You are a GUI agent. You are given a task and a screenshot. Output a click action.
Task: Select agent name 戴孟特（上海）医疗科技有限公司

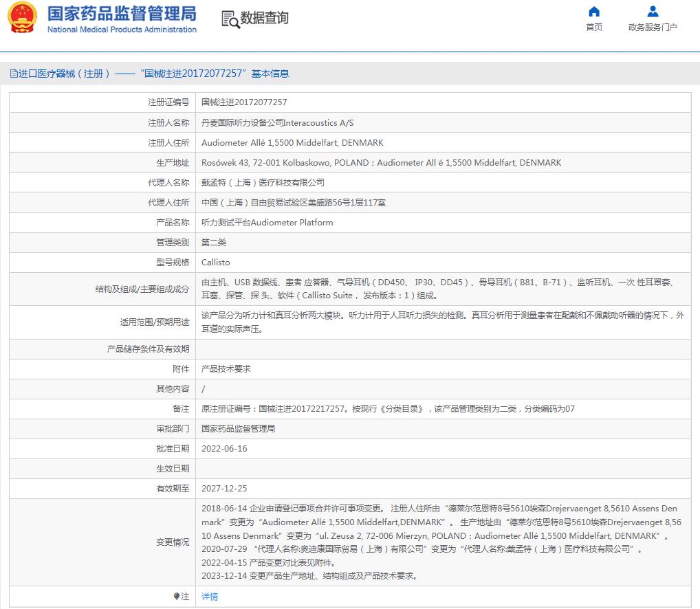coord(263,182)
